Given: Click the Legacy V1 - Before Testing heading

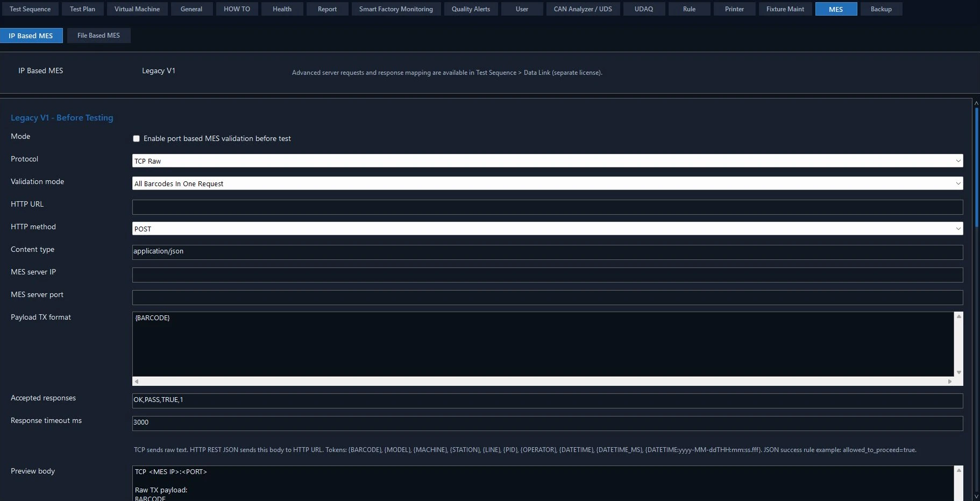Looking at the screenshot, I should pos(62,117).
